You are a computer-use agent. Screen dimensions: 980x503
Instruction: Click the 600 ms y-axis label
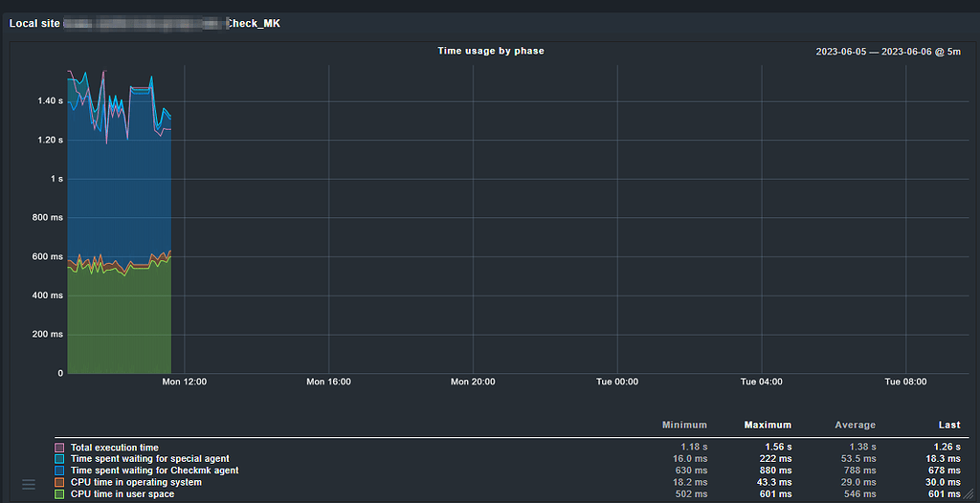click(x=49, y=257)
